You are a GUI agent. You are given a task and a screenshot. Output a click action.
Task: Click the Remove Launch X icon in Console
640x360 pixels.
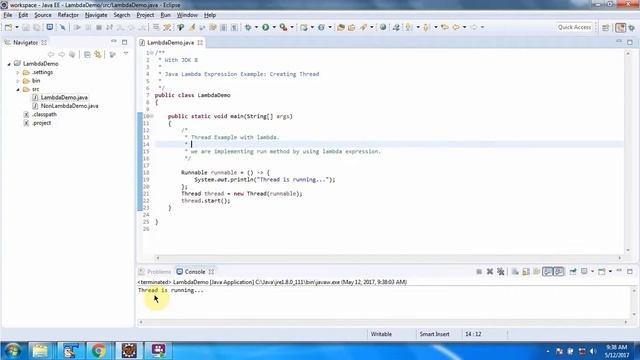[490, 271]
